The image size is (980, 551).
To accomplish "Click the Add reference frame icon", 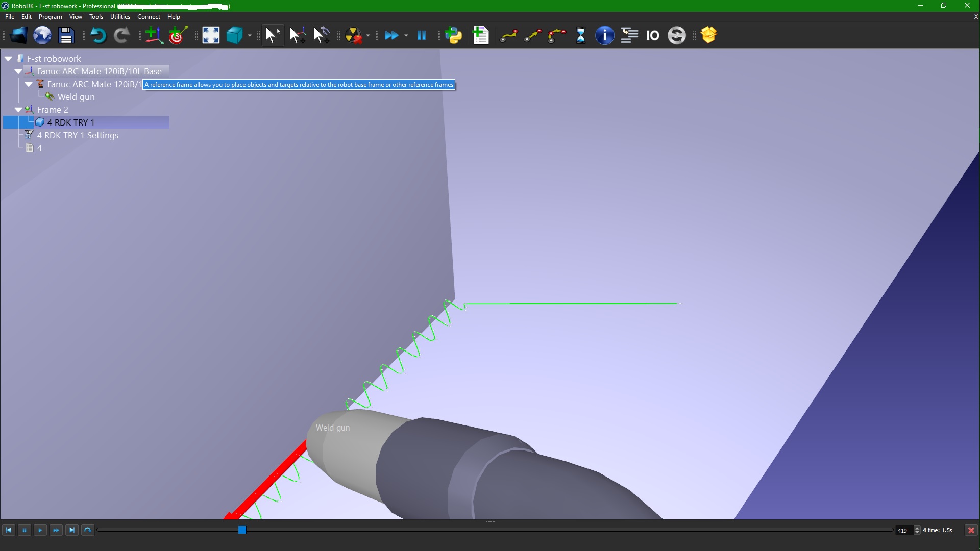I will coord(153,35).
